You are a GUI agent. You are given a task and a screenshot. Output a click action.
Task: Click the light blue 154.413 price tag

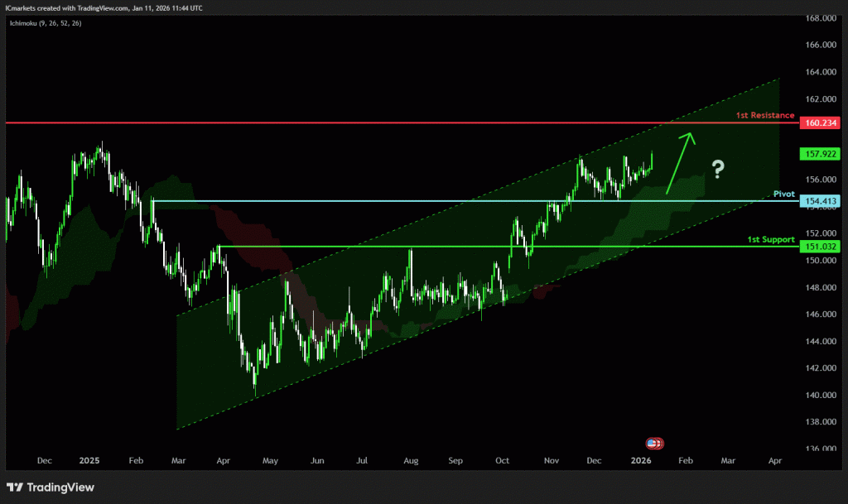[820, 201]
